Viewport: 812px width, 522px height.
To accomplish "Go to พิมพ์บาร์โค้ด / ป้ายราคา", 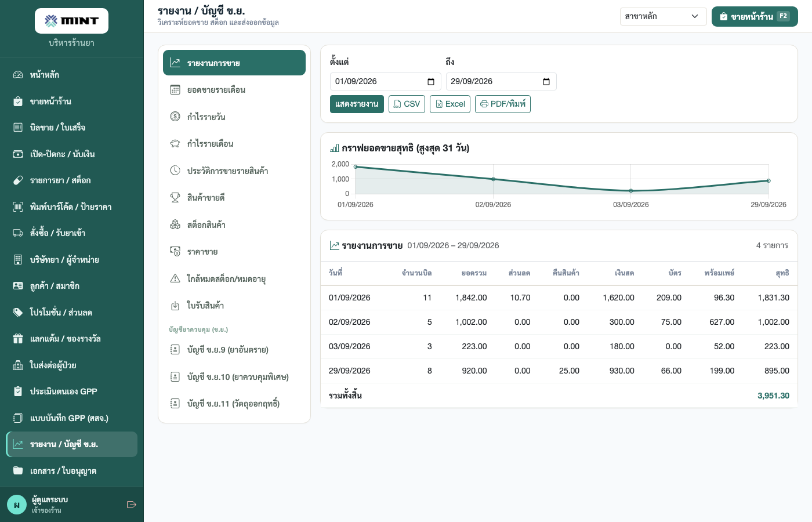I will 71,206.
